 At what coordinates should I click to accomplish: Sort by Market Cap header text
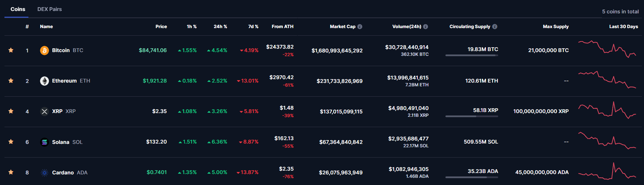343,27
